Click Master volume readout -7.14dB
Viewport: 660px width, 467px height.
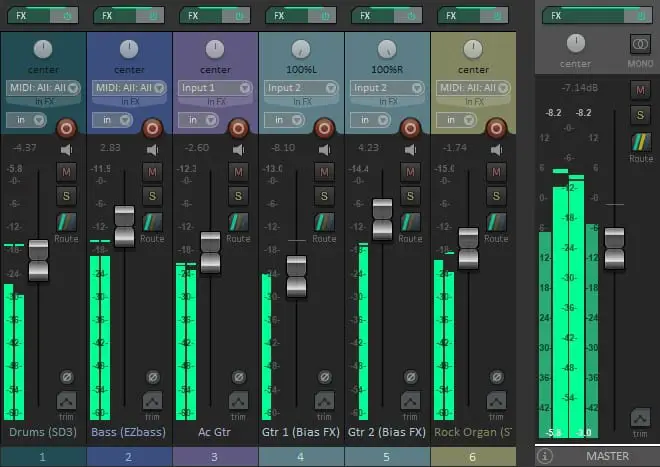point(580,88)
